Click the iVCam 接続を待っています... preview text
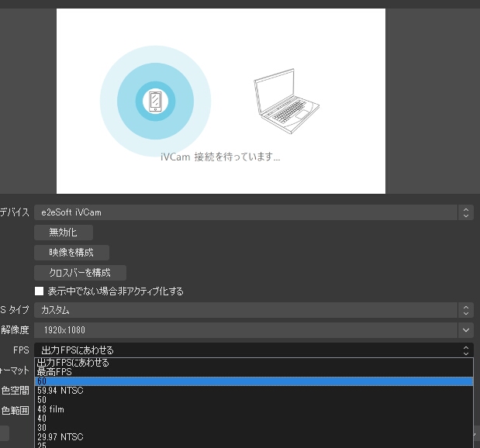Viewport: 480px width, 448px height. click(220, 157)
